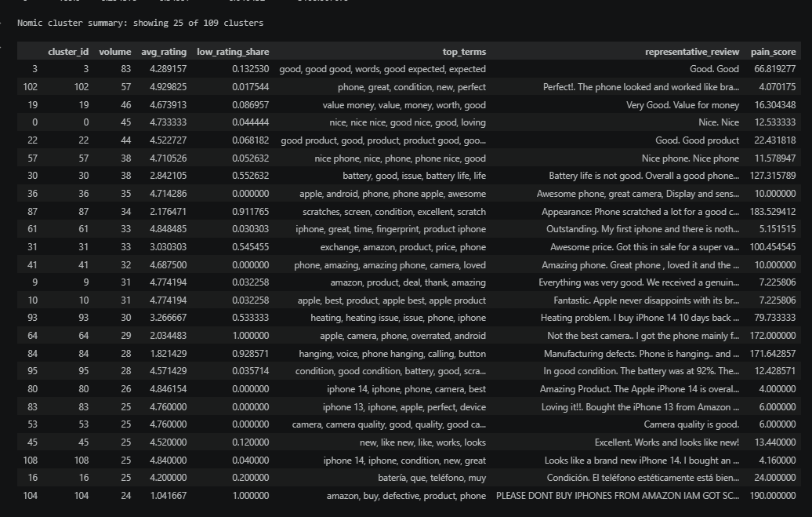Click pain_score 183.529412
Screen dimensions: 812x517
(773, 212)
